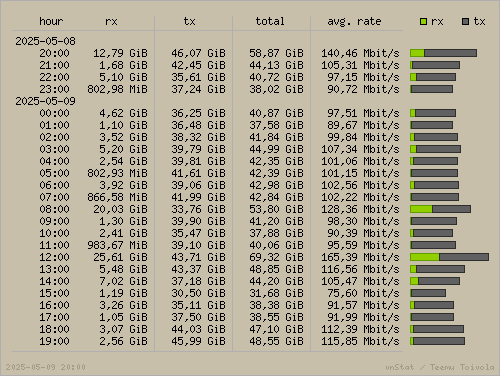Click tx value 44,03 GiB
Image resolution: width=500 pixels, height=376 pixels.
198,329
